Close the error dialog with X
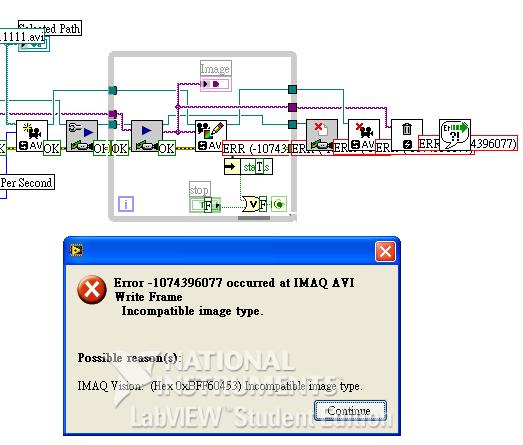This screenshot has height=445, width=523. pyautogui.click(x=385, y=251)
